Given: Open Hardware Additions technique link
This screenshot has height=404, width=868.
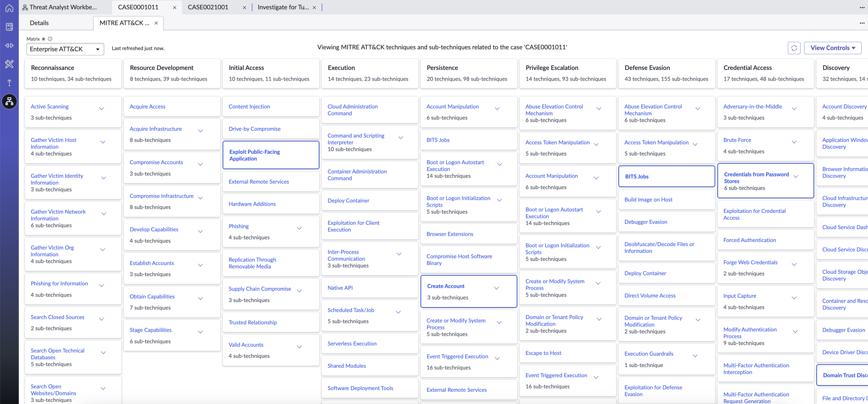Looking at the screenshot, I should 252,204.
